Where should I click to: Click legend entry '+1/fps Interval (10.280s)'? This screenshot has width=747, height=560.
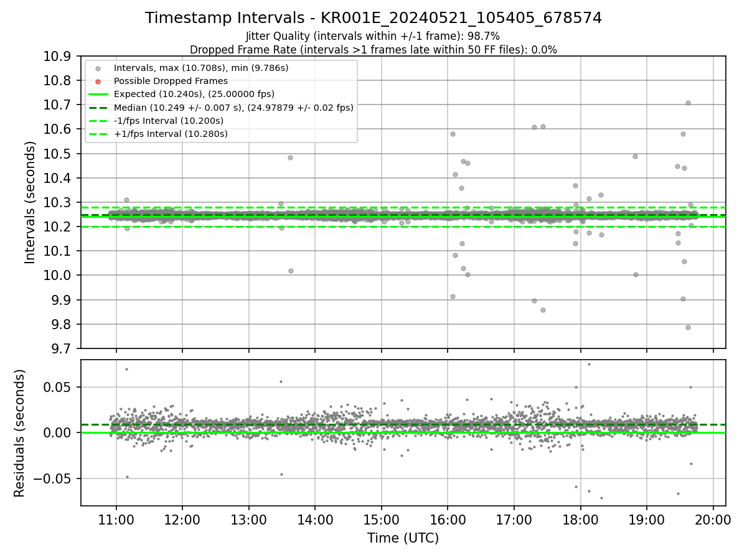[x=171, y=134]
